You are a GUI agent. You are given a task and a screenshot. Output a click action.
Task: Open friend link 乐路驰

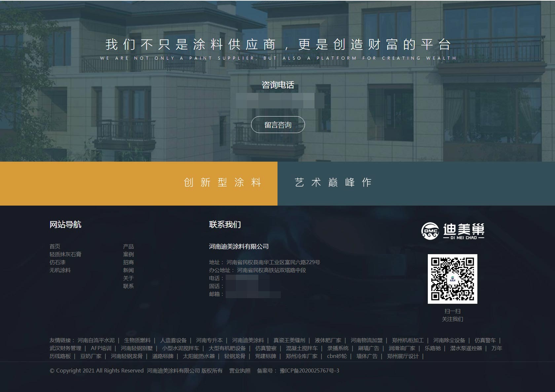tap(433, 348)
